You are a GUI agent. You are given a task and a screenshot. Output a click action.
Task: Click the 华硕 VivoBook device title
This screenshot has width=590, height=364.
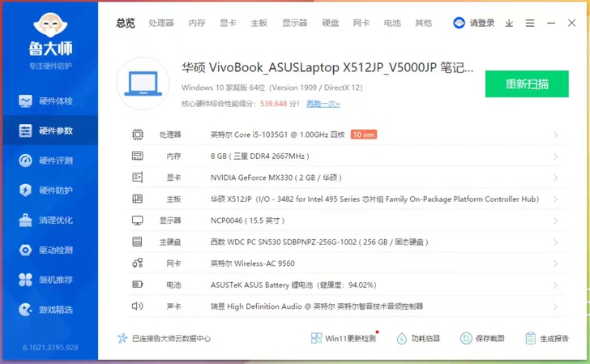click(327, 67)
